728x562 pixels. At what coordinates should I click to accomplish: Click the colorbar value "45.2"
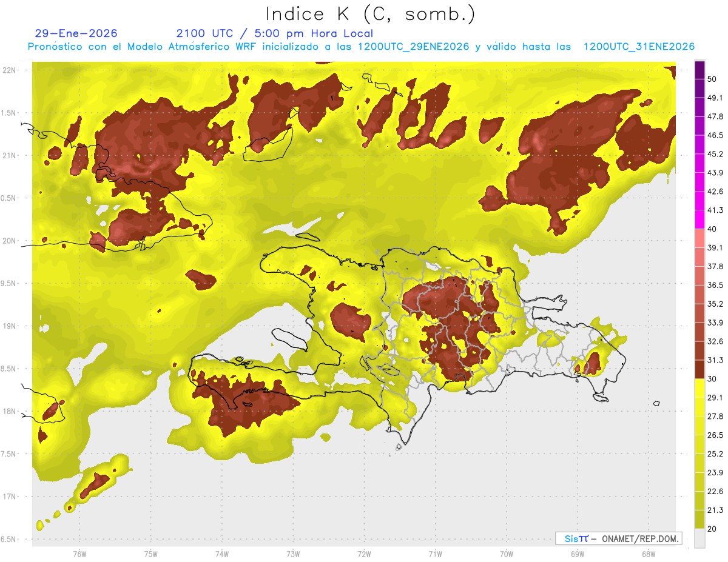[x=715, y=154]
